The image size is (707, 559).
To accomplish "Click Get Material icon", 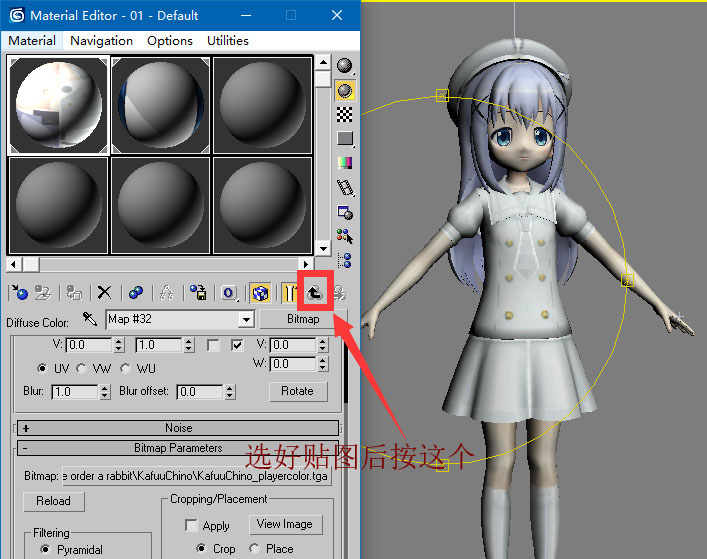I will click(x=19, y=293).
